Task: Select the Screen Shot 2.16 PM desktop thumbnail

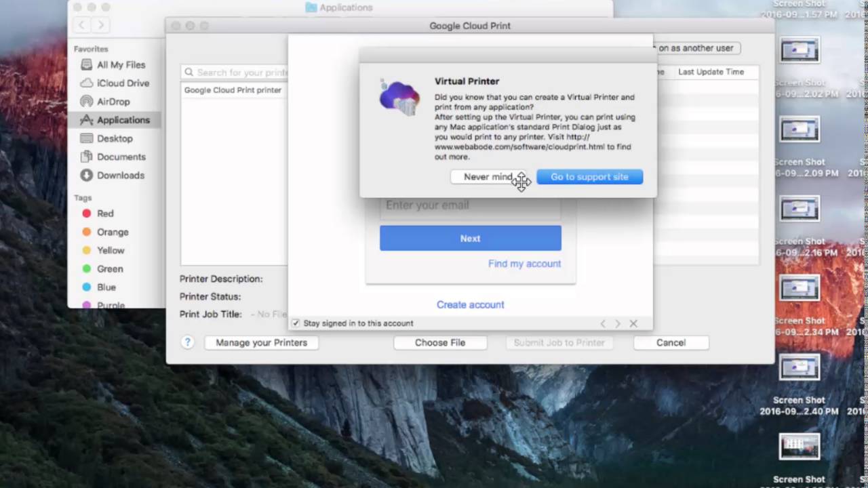Action: (800, 208)
